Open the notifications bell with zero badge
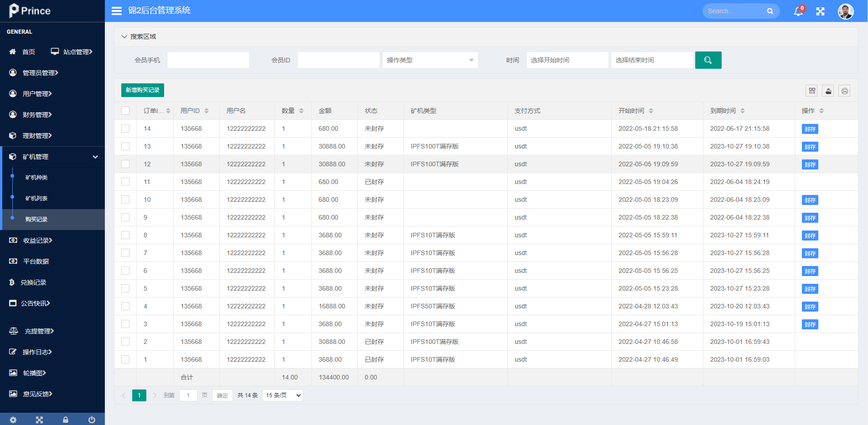Image resolution: width=868 pixels, height=425 pixels. click(798, 11)
